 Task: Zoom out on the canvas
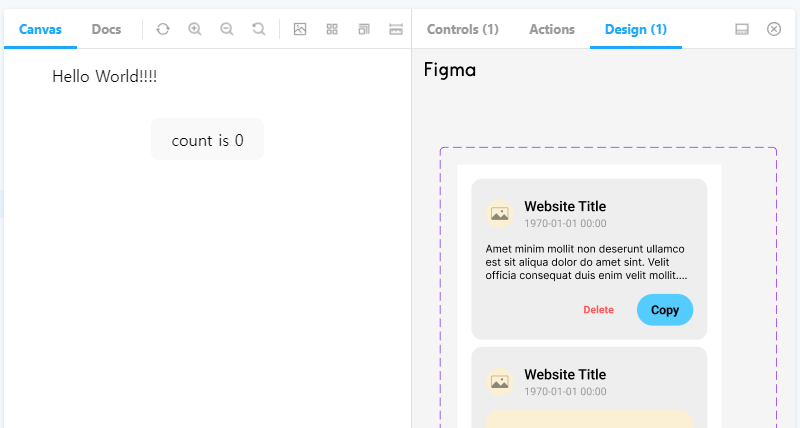(x=227, y=29)
